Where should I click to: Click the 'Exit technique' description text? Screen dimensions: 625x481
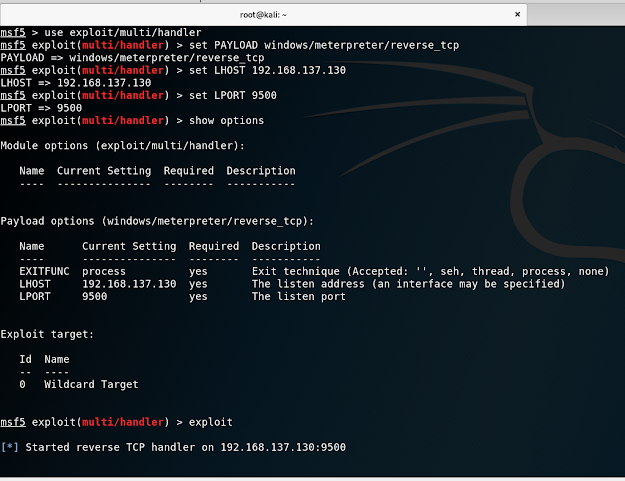click(430, 272)
